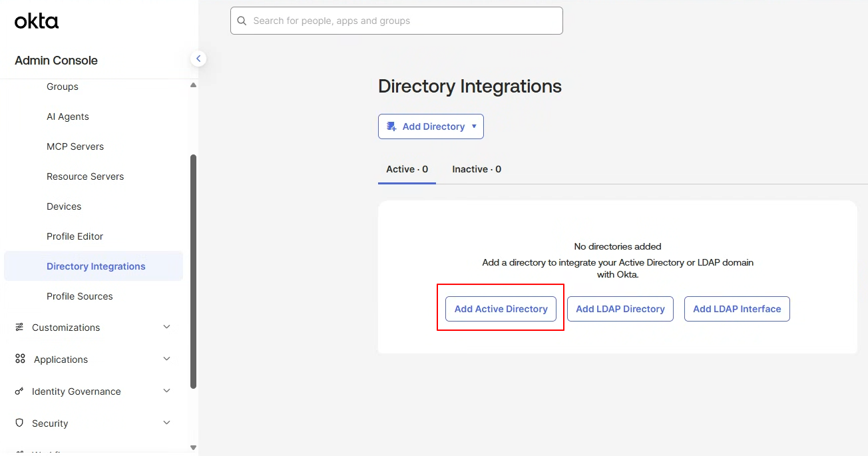Screen dimensions: 868x456
Task: Click the Add LDAP Interface button
Action: pos(737,309)
